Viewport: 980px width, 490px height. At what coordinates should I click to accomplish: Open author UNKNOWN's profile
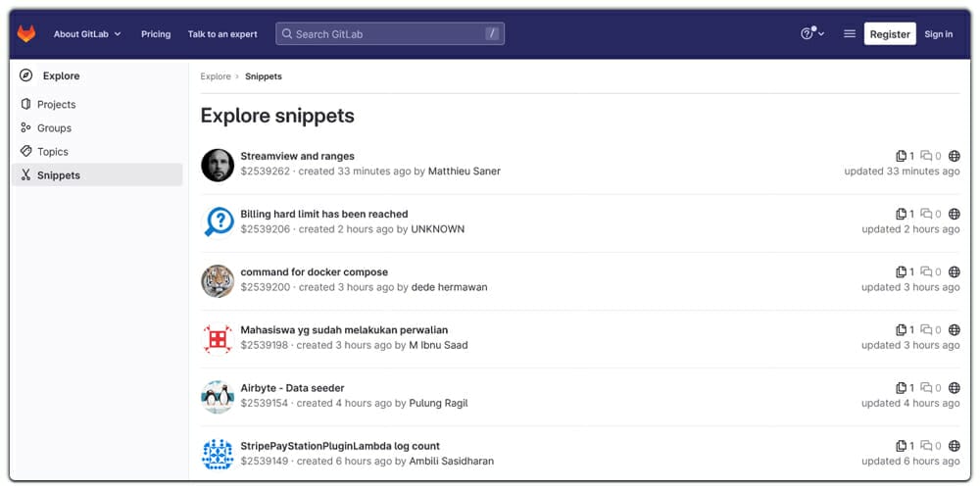coord(437,229)
